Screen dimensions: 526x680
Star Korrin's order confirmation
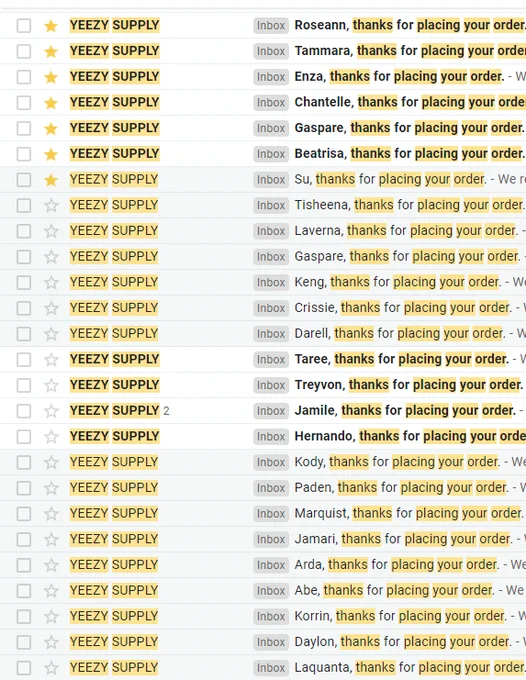(51, 617)
